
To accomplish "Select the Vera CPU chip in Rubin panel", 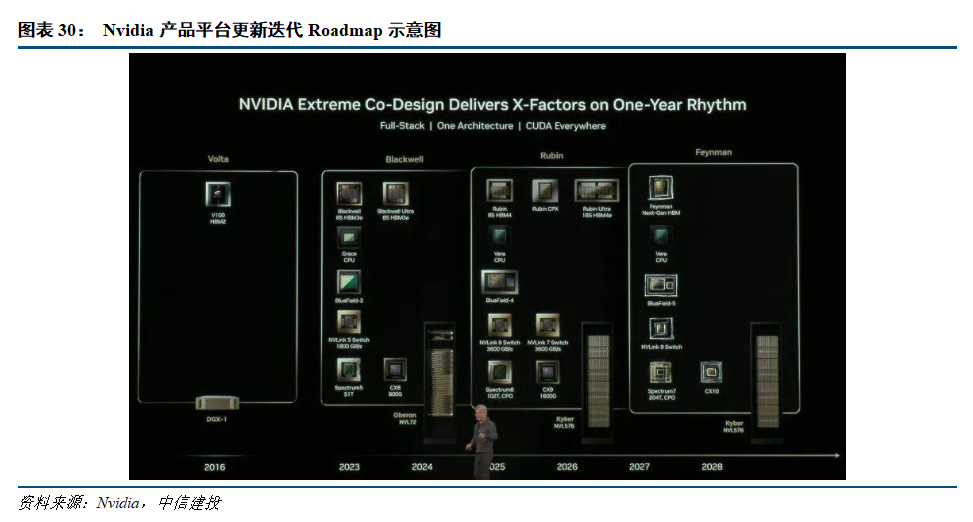I will pos(500,236).
